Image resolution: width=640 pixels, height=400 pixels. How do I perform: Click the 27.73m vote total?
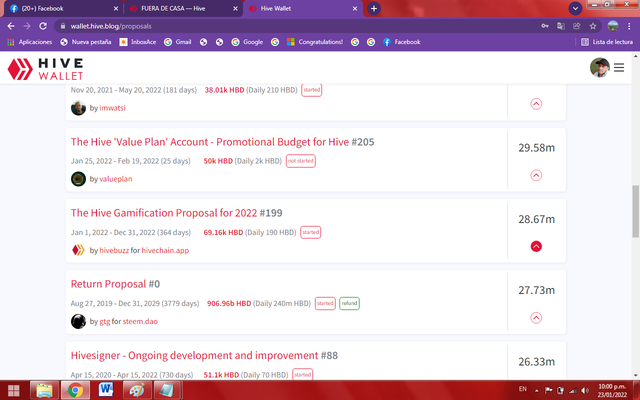point(536,290)
